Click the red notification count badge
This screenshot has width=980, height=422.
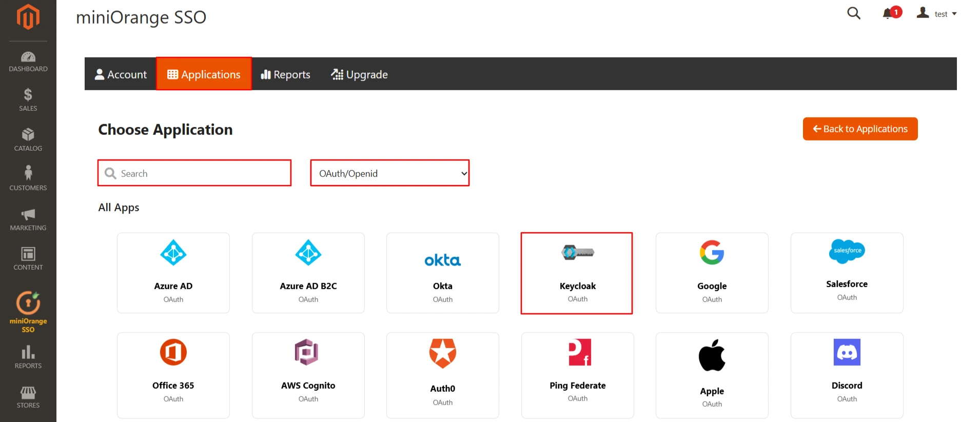896,12
